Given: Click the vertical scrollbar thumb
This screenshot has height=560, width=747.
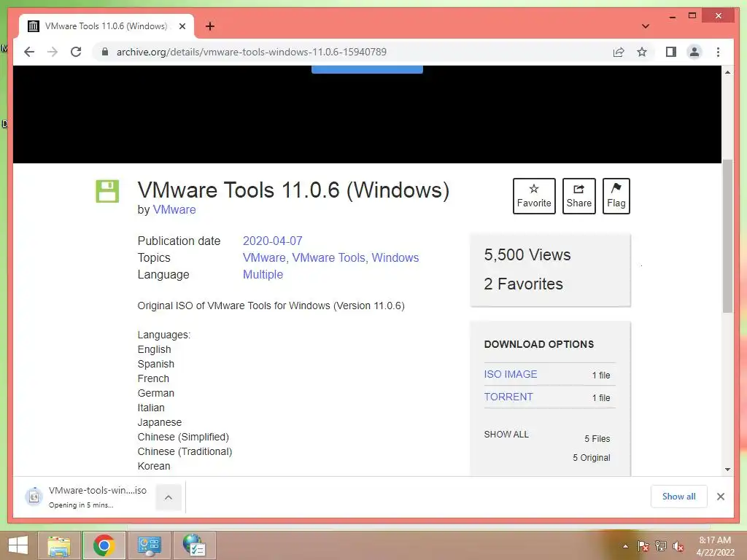Looking at the screenshot, I should [x=727, y=236].
